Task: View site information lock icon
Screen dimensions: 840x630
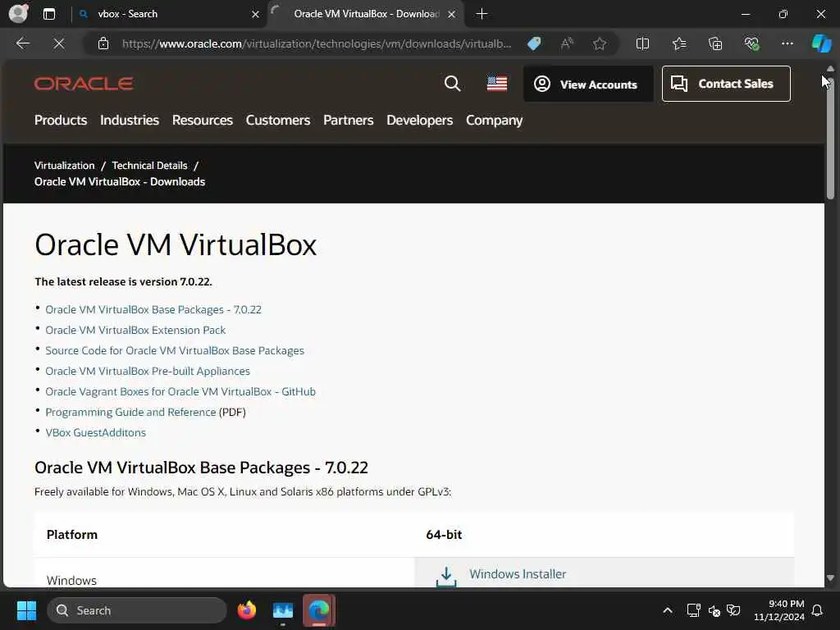Action: coord(103,43)
